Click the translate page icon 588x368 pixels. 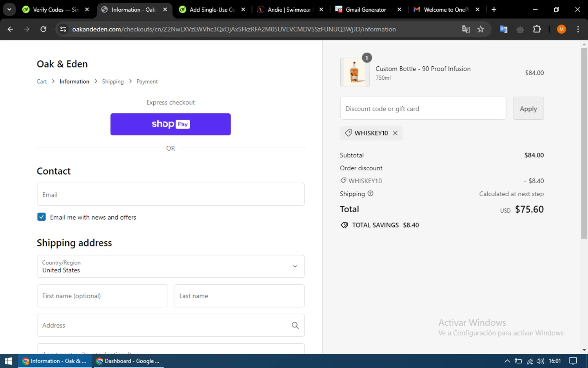tap(466, 29)
